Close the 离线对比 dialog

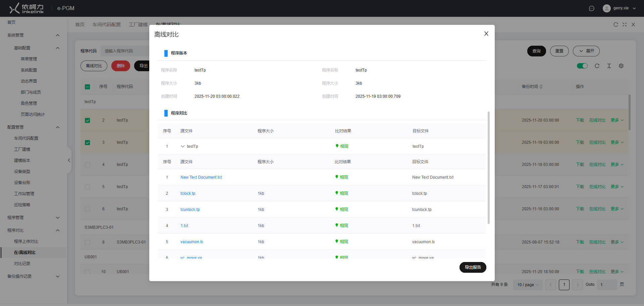pyautogui.click(x=486, y=34)
